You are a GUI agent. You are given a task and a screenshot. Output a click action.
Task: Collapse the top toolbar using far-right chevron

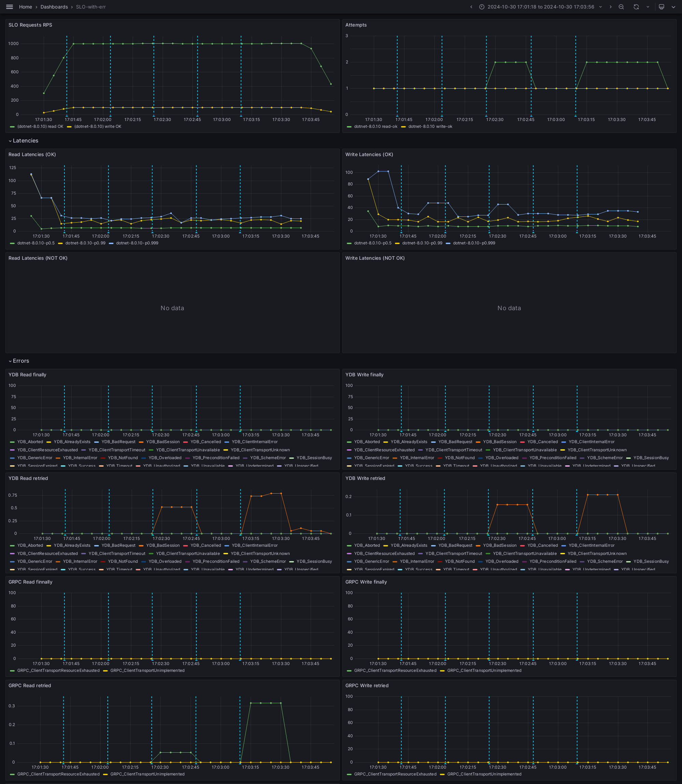tap(673, 7)
